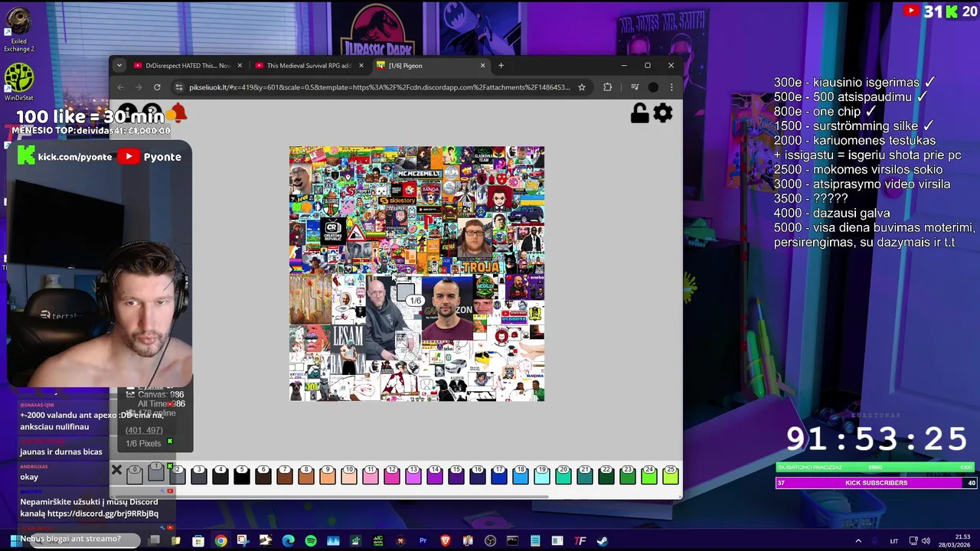Open the pixel canvas settings gear
Viewport: 980px width, 551px height.
[663, 113]
